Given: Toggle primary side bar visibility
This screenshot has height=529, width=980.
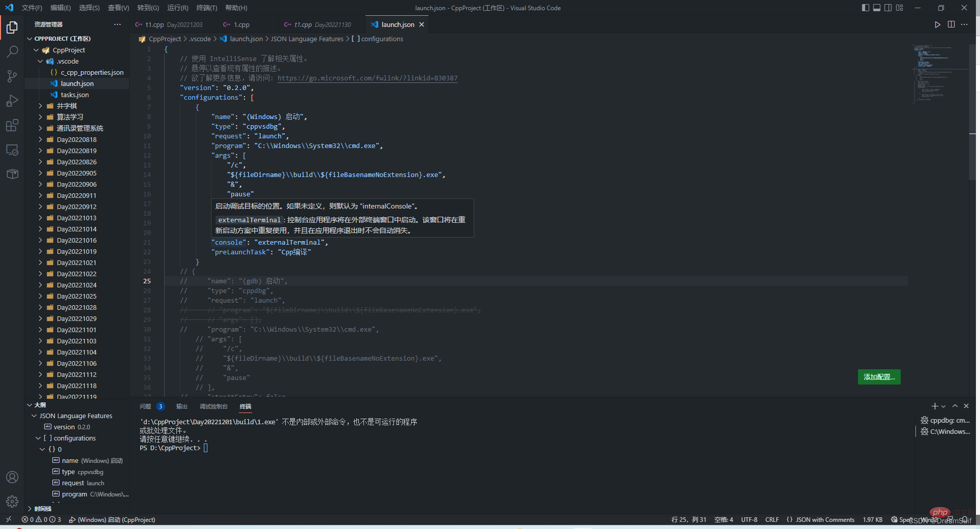Looking at the screenshot, I should click(x=866, y=8).
